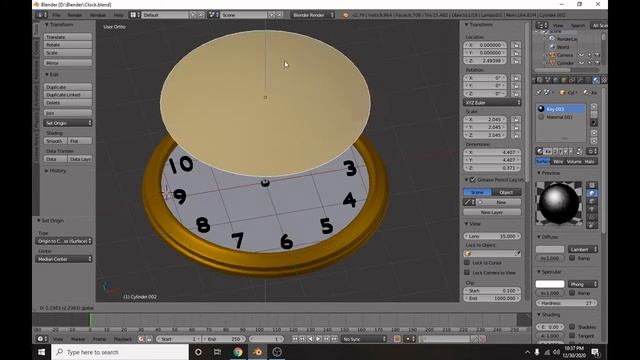Switch to the Volume material type tab
This screenshot has width=640, height=360.
(x=574, y=162)
